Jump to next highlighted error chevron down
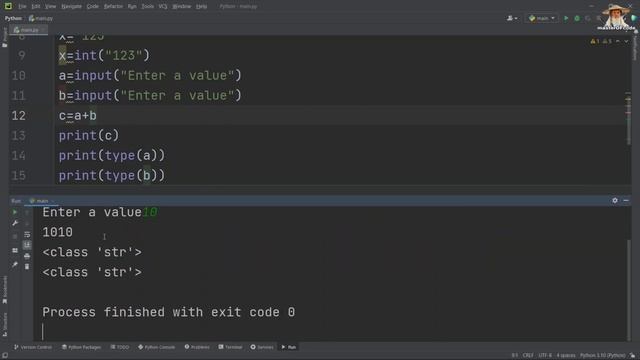The width and height of the screenshot is (640, 360). click(626, 41)
